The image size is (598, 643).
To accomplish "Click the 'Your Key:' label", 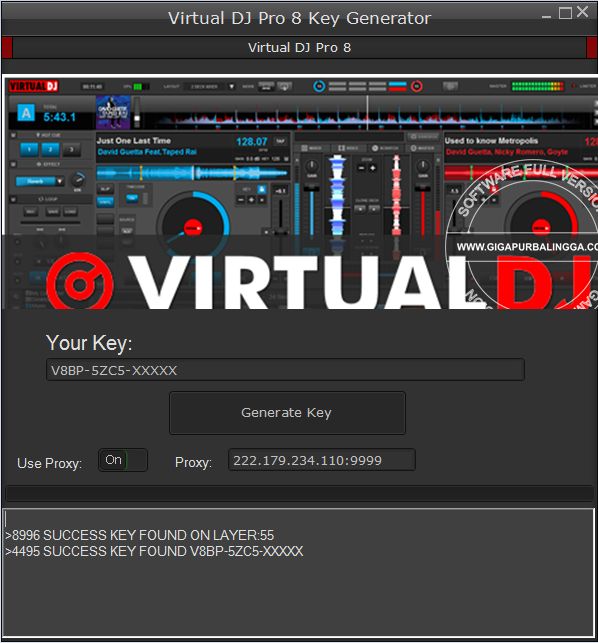I will click(89, 343).
